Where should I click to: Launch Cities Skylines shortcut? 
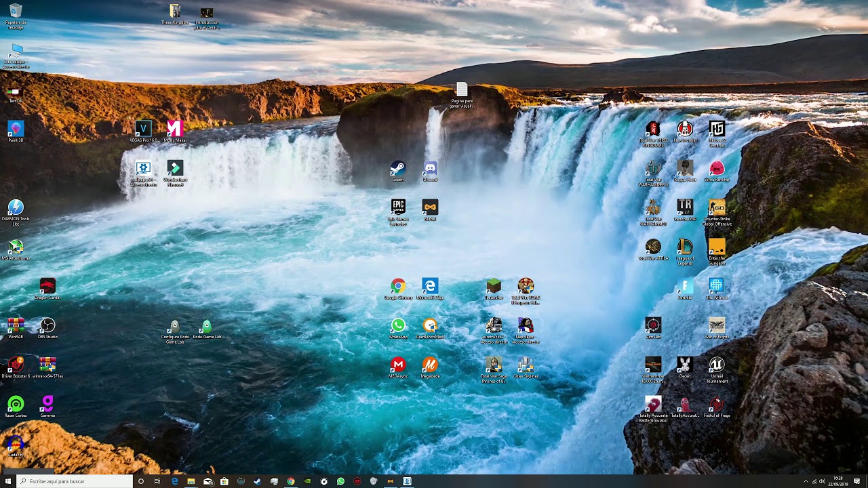click(x=526, y=367)
